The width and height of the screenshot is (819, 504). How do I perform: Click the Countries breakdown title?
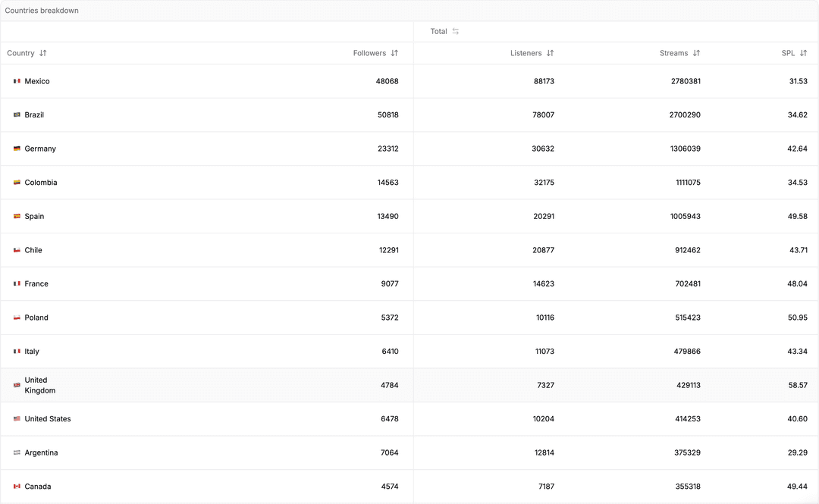coord(42,10)
